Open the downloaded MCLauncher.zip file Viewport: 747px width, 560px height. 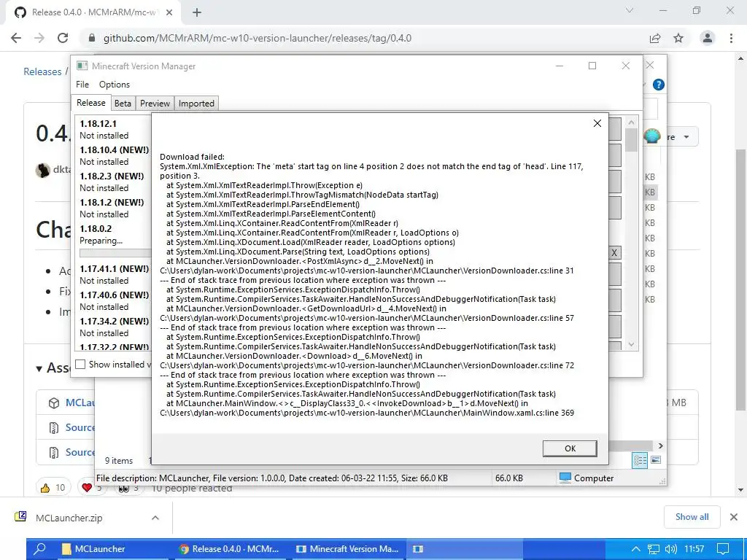[x=69, y=518]
